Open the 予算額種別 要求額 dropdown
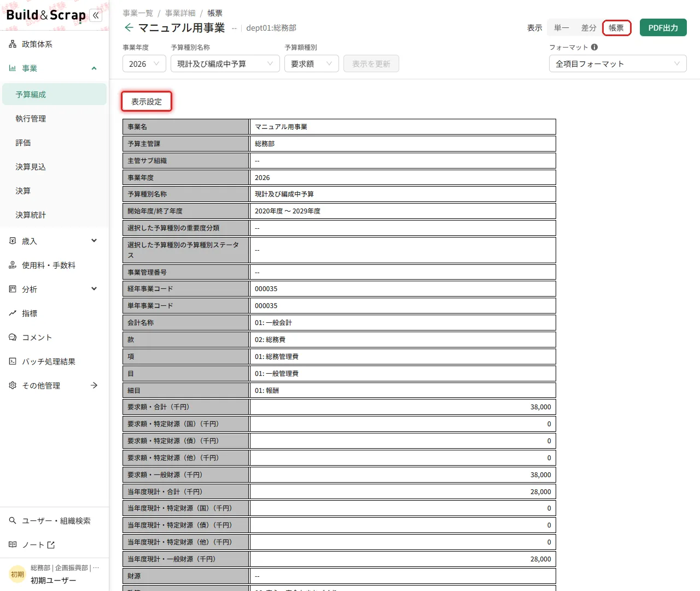This screenshot has width=700, height=591. [x=312, y=64]
